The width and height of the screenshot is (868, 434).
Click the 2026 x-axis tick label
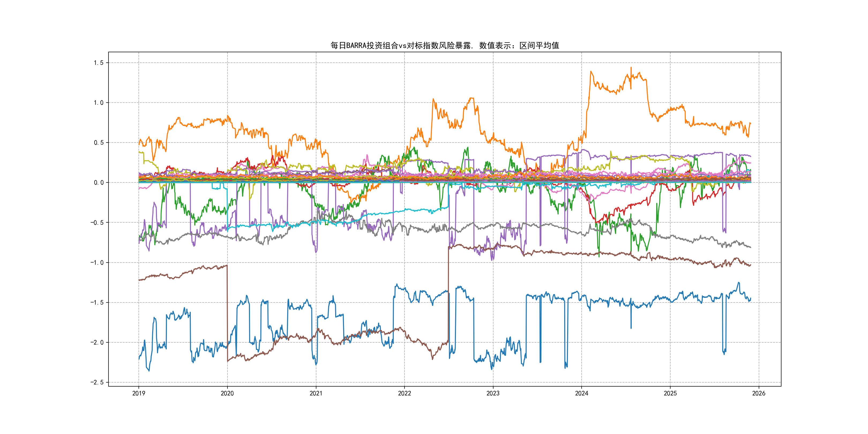pyautogui.click(x=759, y=393)
